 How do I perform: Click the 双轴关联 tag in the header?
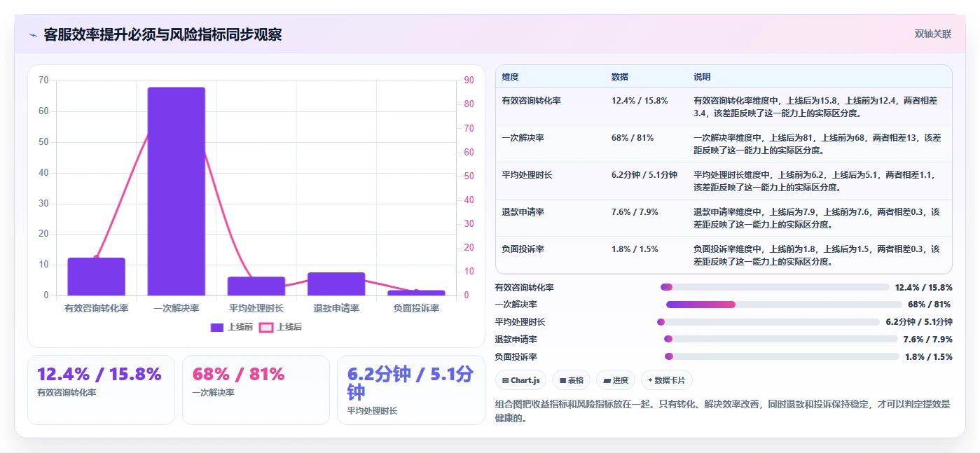[x=932, y=34]
